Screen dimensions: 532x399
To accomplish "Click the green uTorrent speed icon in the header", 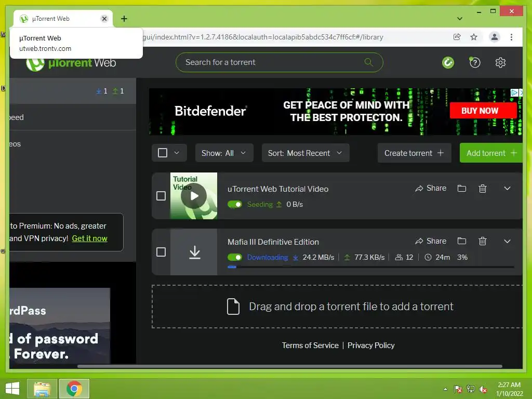I will [448, 62].
